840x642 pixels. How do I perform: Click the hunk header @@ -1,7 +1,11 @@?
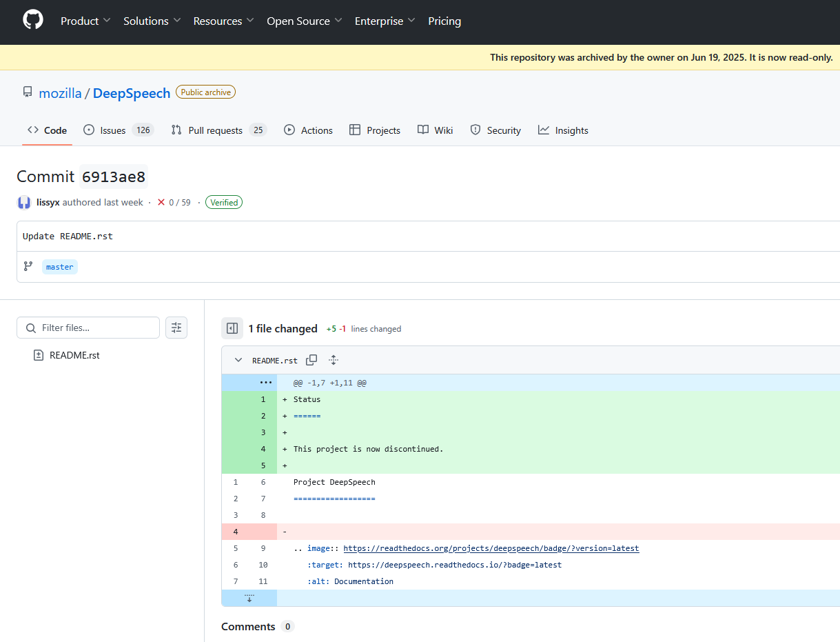tap(330, 383)
